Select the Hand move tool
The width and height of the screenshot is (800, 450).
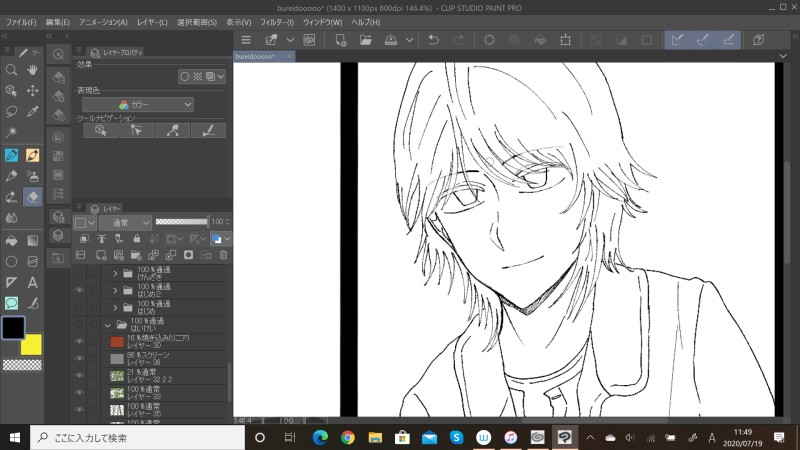(33, 70)
